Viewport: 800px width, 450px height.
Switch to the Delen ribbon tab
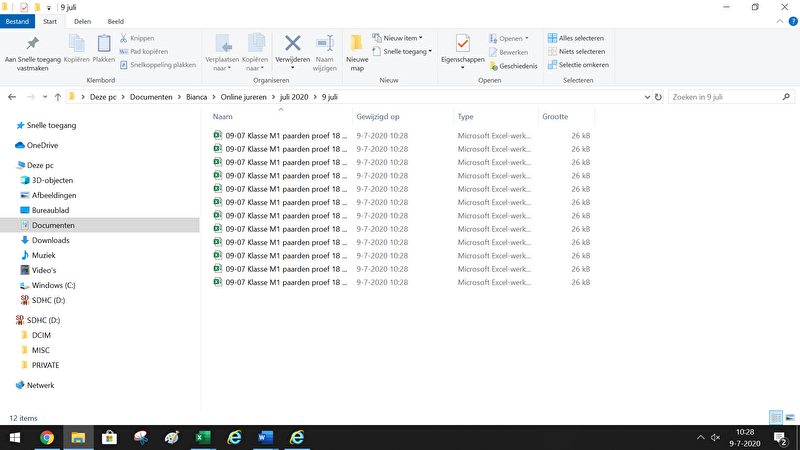click(82, 21)
